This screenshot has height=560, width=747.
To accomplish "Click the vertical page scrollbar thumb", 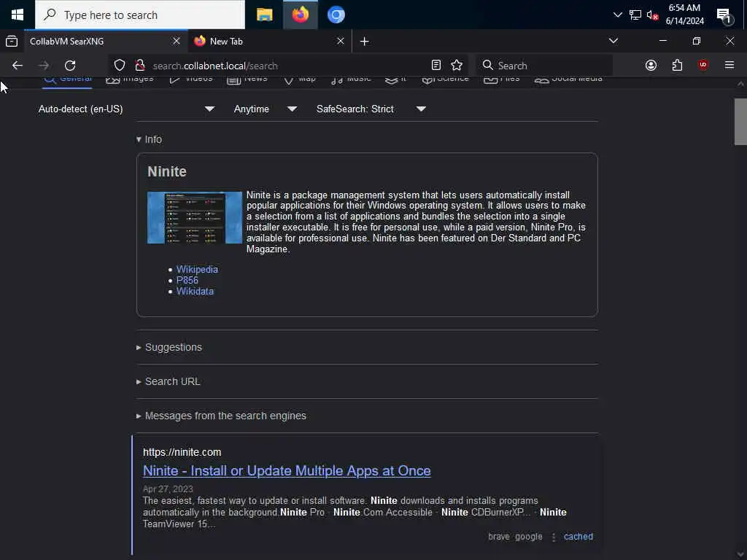I will coord(740,122).
